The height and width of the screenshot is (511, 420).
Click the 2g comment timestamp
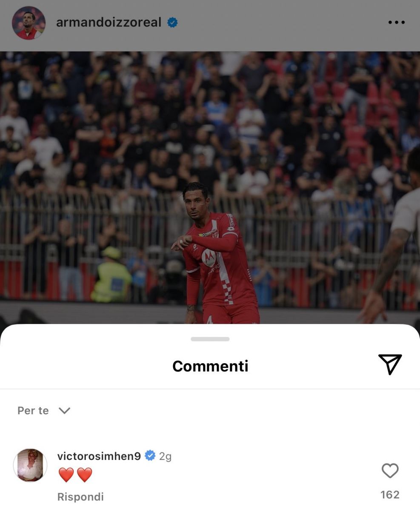coord(166,456)
